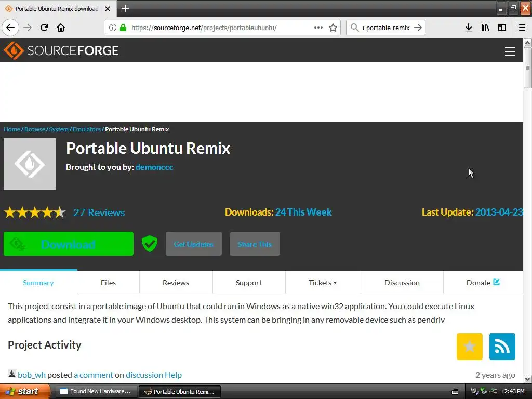Click the 'a comment' link
This screenshot has width=532, height=399.
point(94,375)
